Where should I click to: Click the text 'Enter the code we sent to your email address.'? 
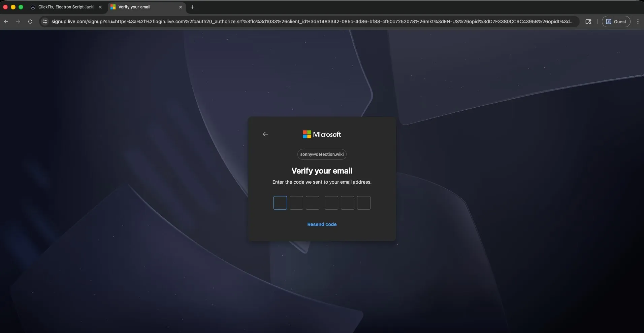(322, 182)
